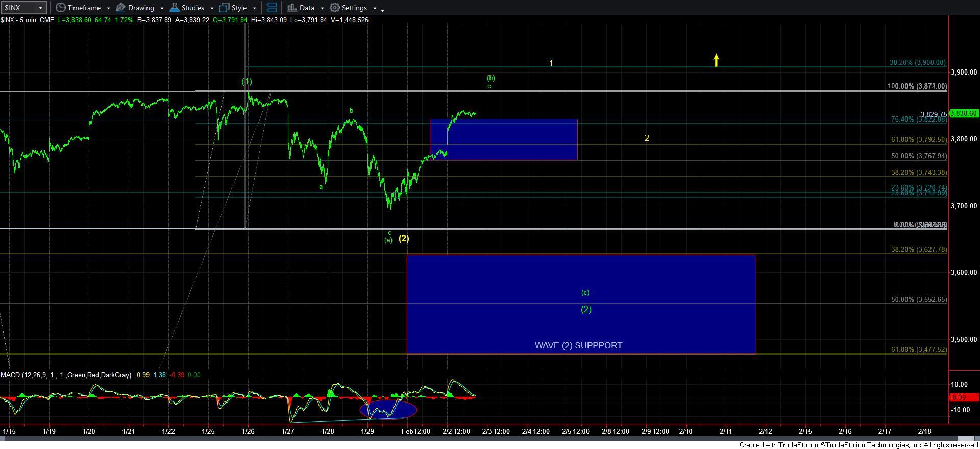Open the Data menu label
Viewport: 980px width, 449px height.
pyautogui.click(x=307, y=8)
